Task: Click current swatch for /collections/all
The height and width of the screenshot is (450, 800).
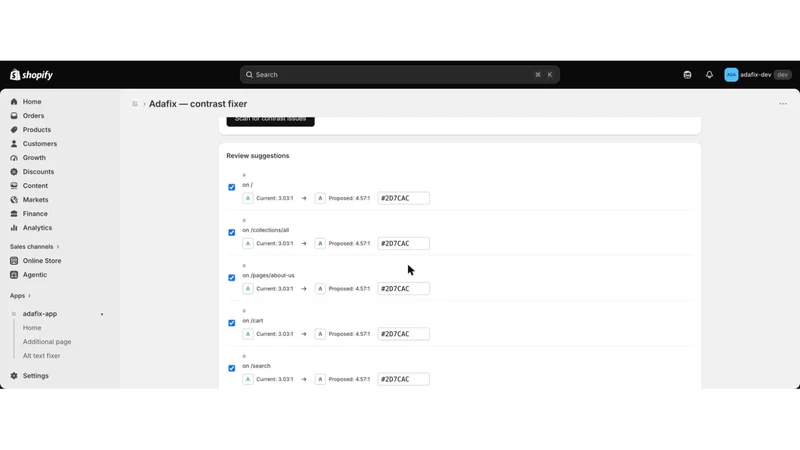Action: [248, 244]
